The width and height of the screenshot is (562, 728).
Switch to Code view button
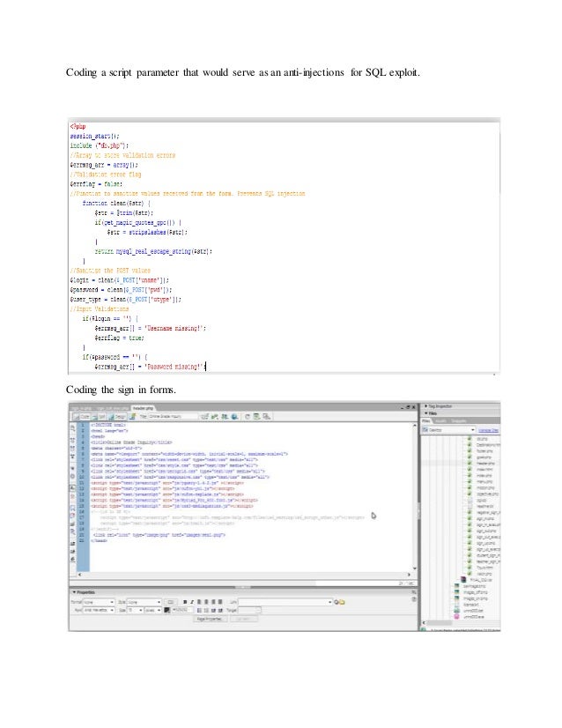click(82, 417)
